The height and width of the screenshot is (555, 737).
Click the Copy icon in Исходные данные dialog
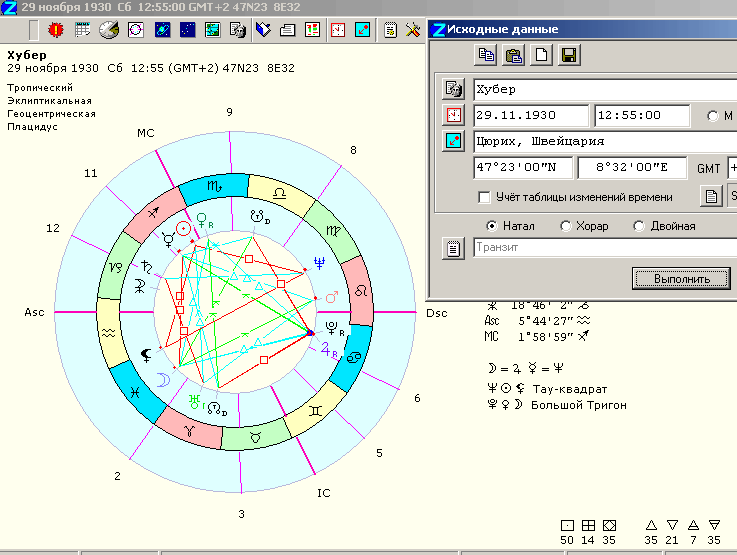click(486, 55)
